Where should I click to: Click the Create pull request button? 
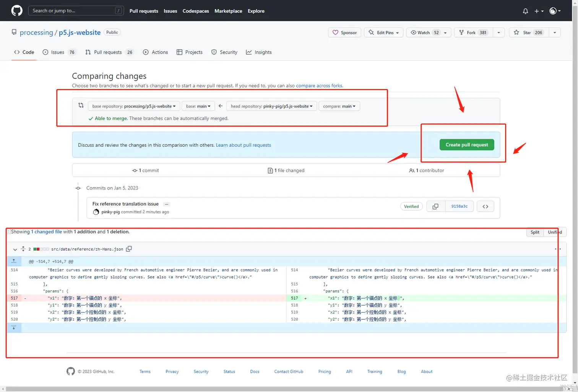pos(467,145)
